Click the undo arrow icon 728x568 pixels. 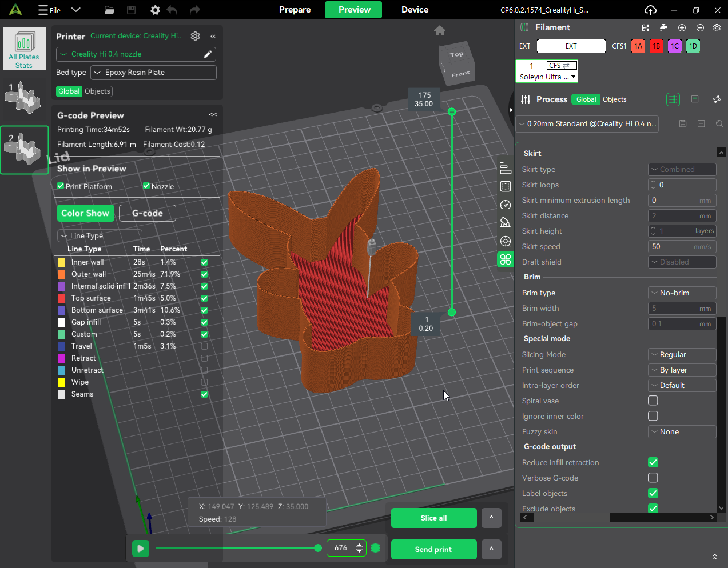pos(172,10)
